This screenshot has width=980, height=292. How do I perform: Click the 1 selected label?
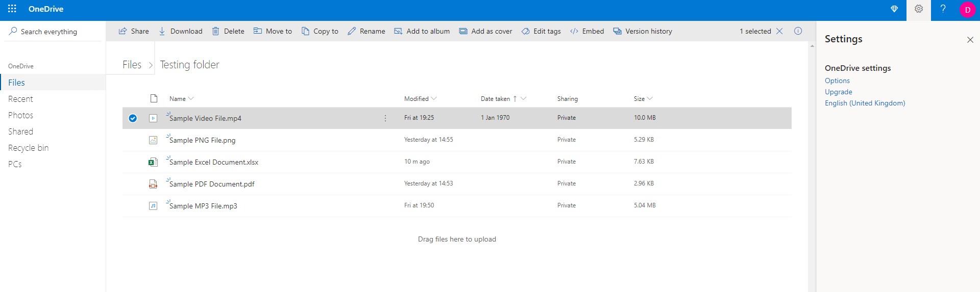(x=755, y=31)
